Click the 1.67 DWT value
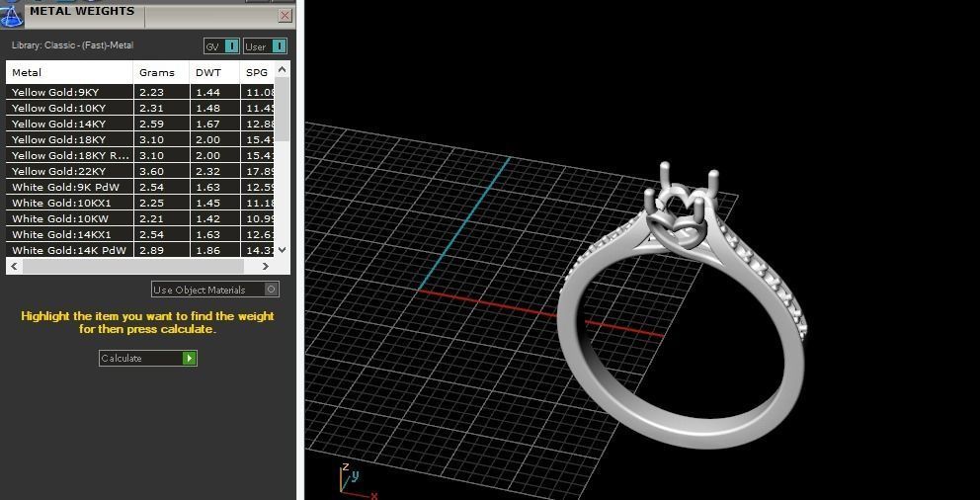Viewport: 980px width, 500px height. 208,124
